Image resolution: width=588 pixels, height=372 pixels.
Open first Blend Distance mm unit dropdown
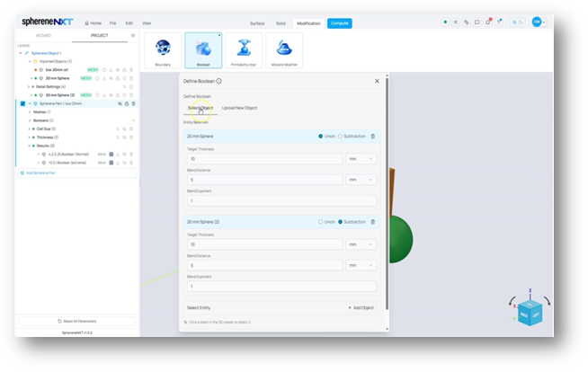pos(361,180)
